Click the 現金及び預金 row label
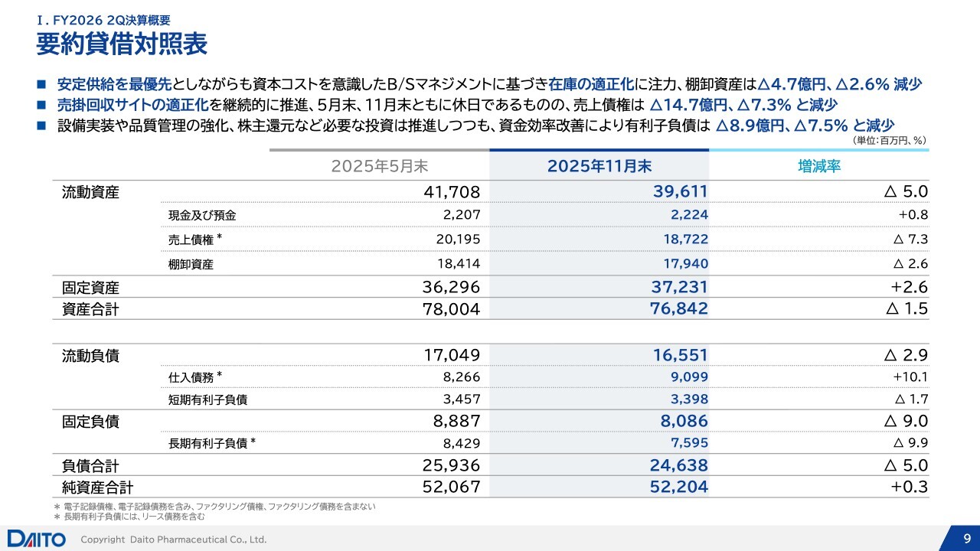Viewport: 980px width, 551px height. [x=202, y=216]
